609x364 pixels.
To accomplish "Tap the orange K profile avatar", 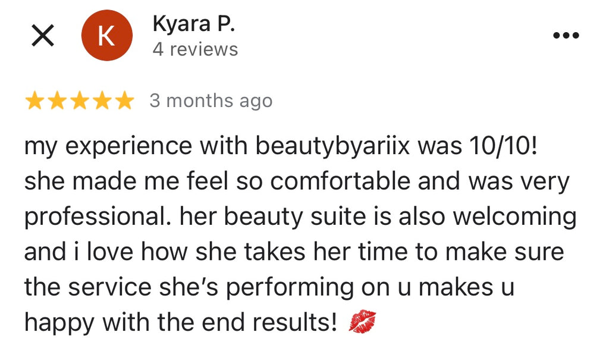I will point(107,35).
